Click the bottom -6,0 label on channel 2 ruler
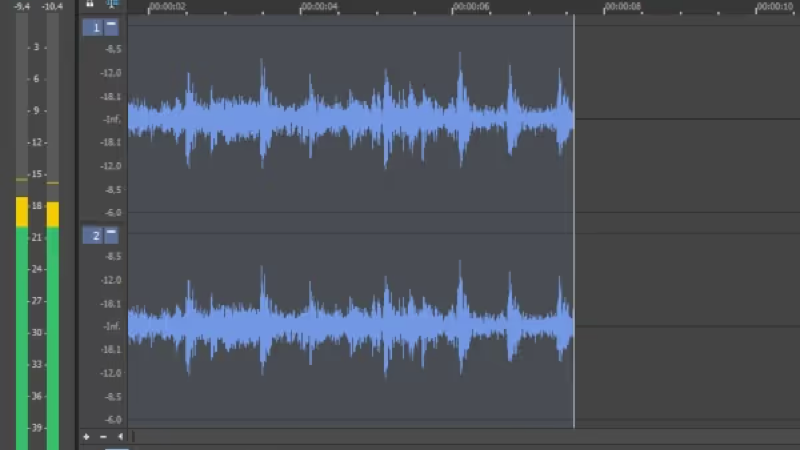 (x=113, y=420)
